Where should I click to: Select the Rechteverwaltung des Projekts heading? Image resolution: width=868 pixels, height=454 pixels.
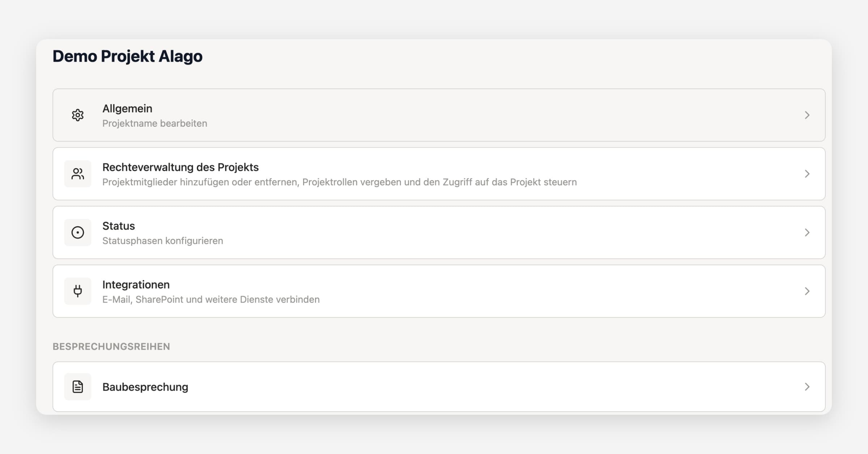pyautogui.click(x=180, y=167)
